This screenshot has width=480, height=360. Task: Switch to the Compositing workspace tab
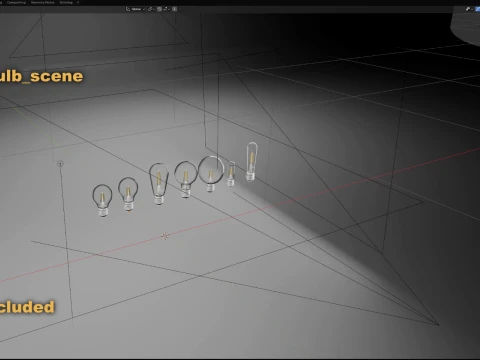click(x=16, y=2)
